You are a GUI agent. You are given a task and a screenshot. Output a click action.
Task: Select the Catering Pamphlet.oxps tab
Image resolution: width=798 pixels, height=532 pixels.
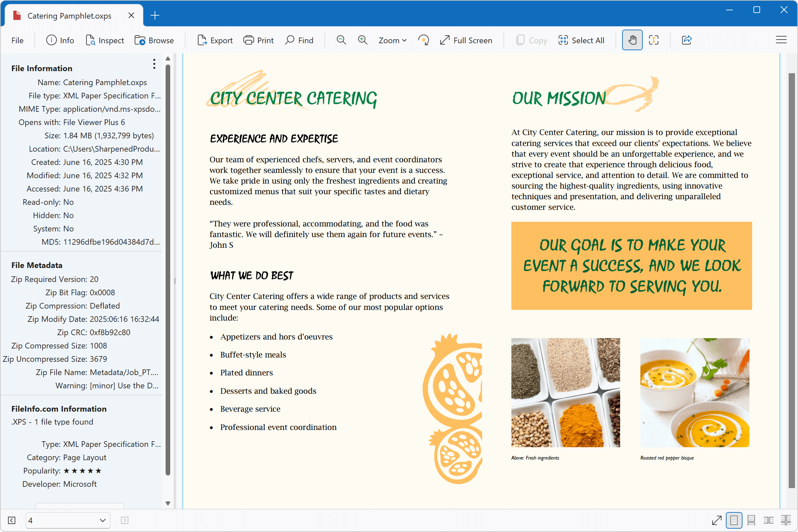(69, 15)
